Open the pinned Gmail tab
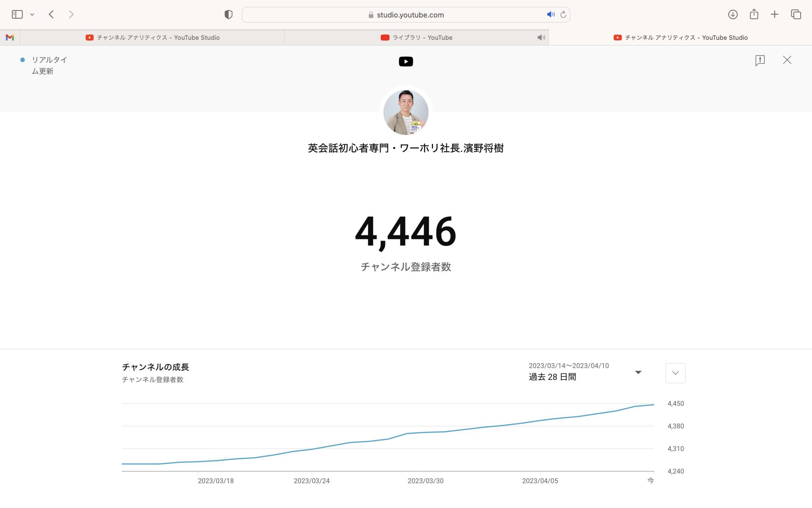This screenshot has width=812, height=508. point(10,38)
